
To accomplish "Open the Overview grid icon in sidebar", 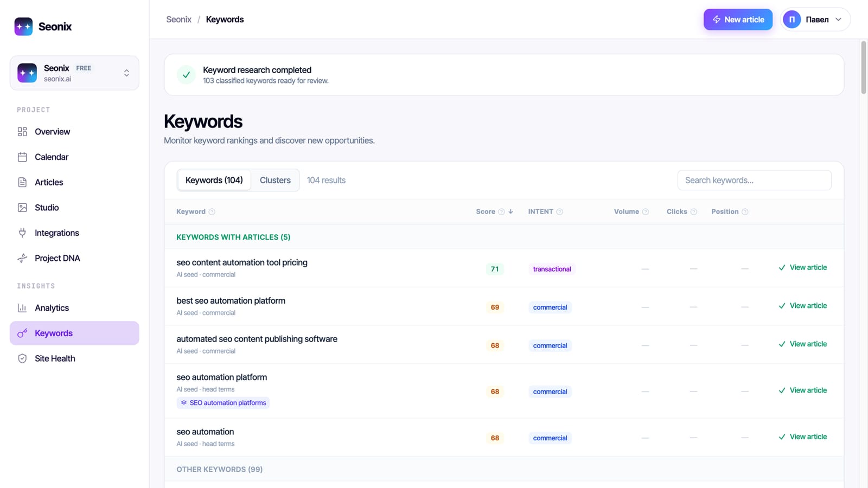I will pos(22,132).
